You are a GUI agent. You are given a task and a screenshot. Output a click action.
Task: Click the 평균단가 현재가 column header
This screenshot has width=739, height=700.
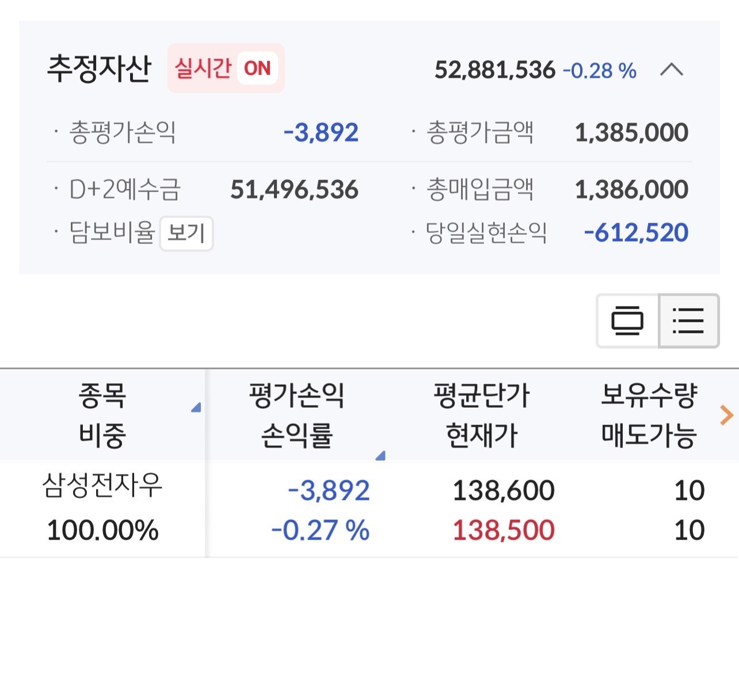click(481, 415)
